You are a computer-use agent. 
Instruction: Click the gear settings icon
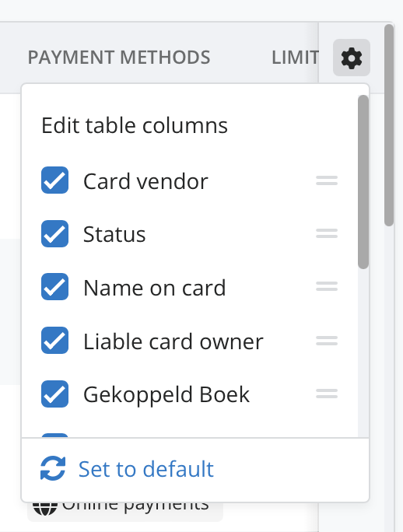pyautogui.click(x=352, y=58)
